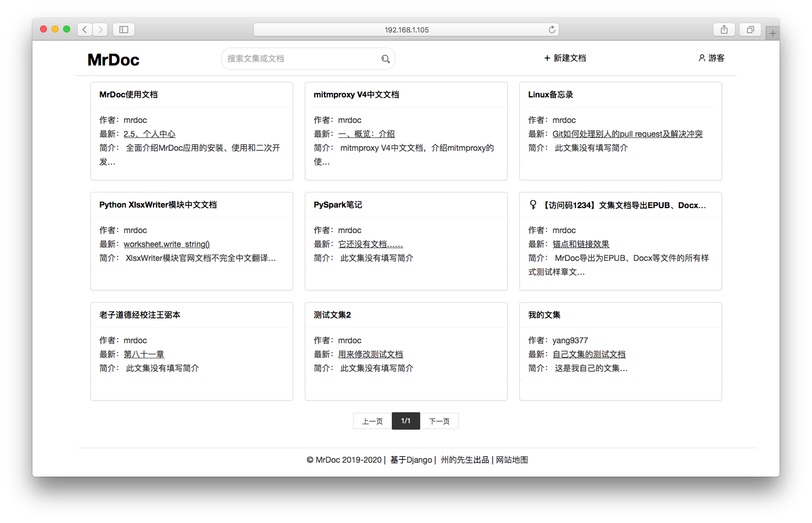812x523 pixels.
Task: Open the Safari share menu
Action: [x=724, y=30]
